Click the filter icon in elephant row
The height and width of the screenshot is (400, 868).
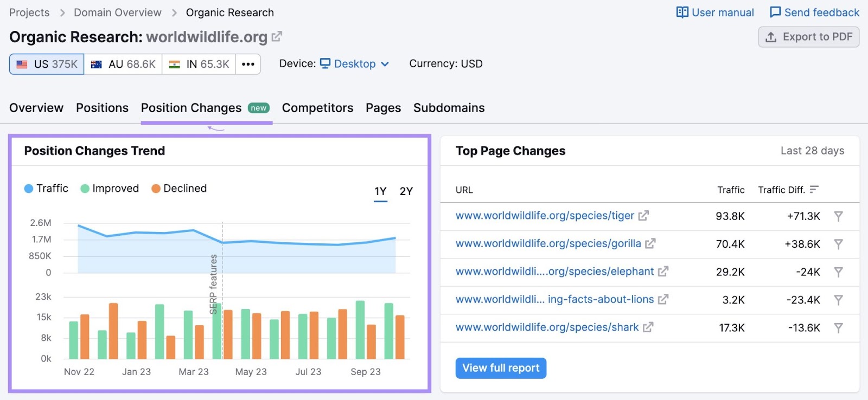(838, 272)
